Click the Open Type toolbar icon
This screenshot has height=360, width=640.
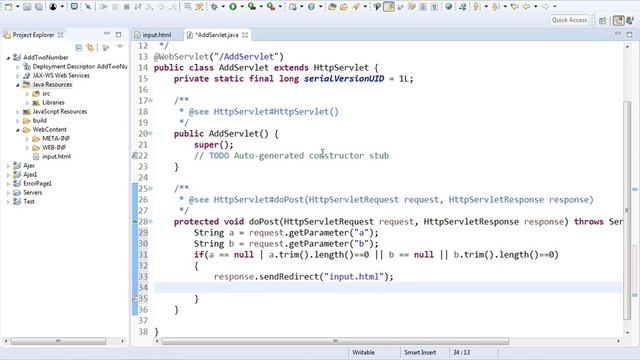(x=332, y=7)
